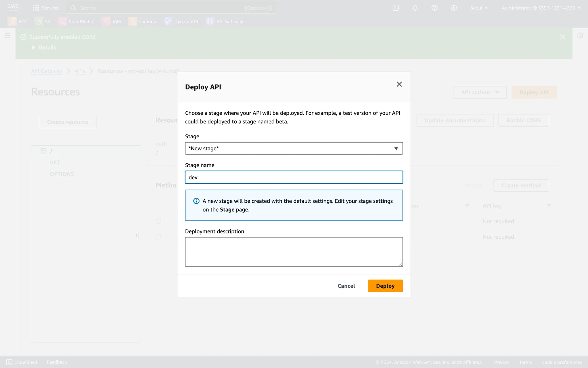Screen dimensions: 588x368
Task: Collapse the root resource tree node
Action: [x=43, y=151]
